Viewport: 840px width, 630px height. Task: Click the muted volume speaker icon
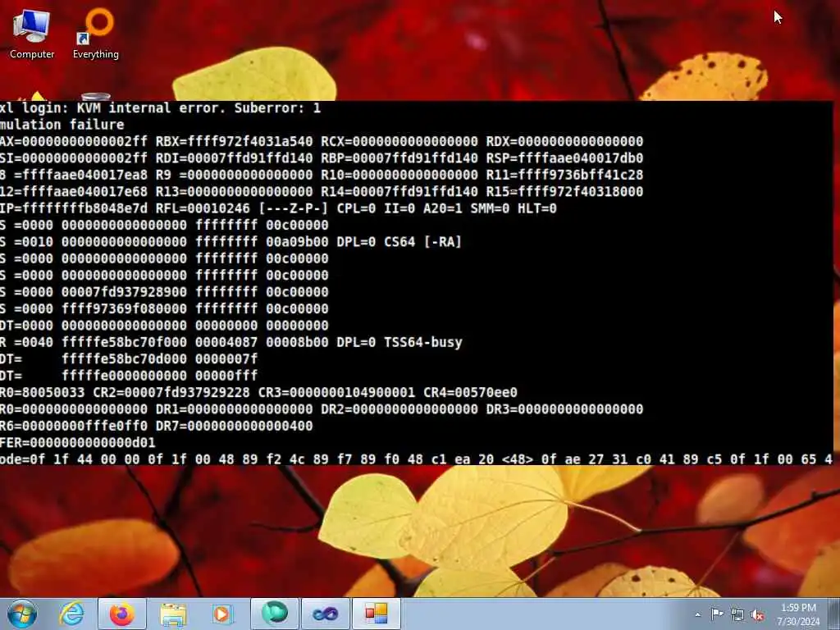coord(757,614)
